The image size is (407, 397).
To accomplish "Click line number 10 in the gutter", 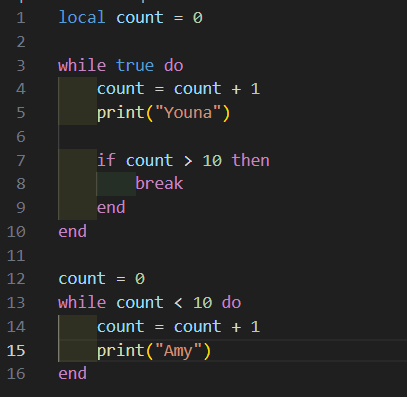I will pyautogui.click(x=16, y=232).
